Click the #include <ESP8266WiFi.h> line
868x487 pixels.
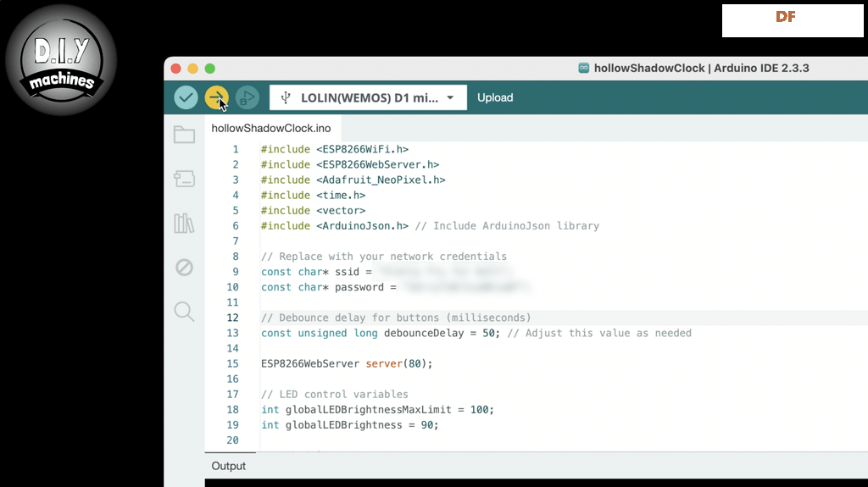[x=335, y=149]
